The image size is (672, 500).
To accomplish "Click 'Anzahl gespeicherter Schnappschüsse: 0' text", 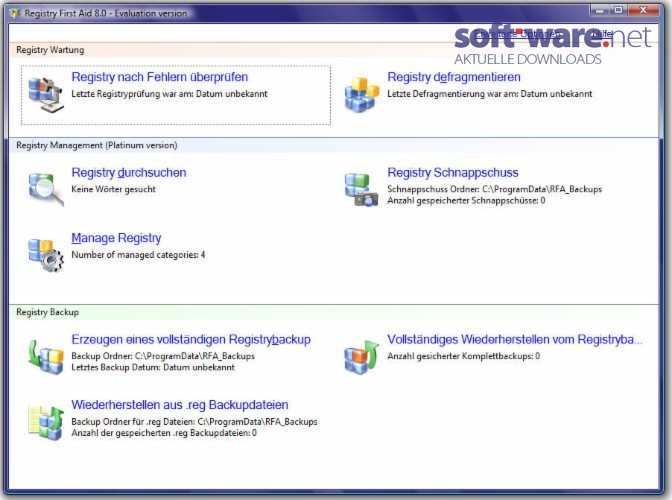I will click(466, 201).
